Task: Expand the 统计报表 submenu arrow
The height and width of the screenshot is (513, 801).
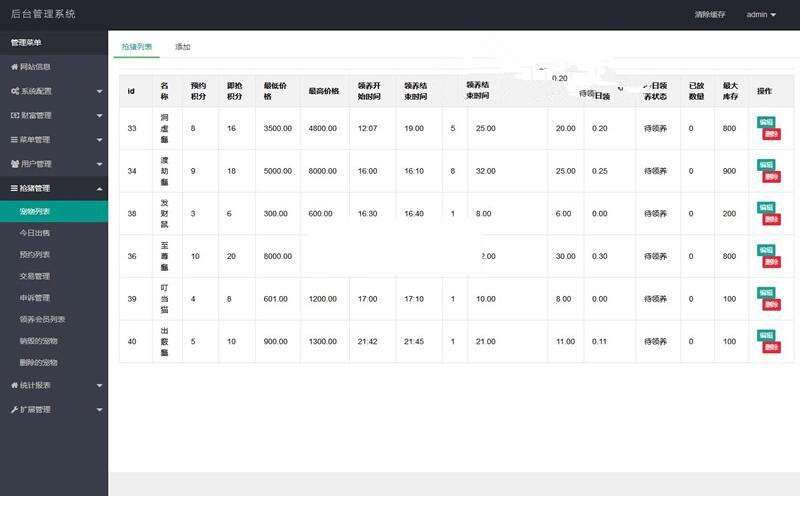Action: 99,386
